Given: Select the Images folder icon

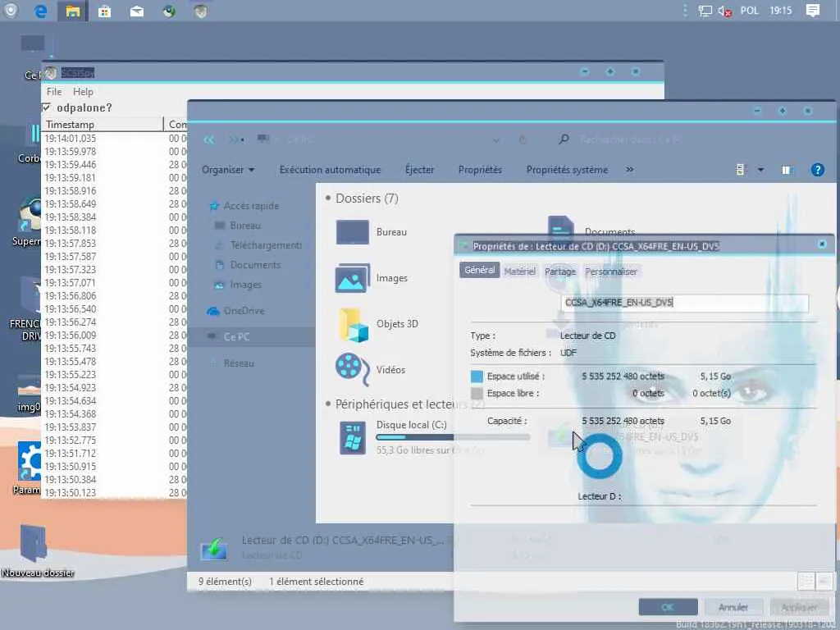Looking at the screenshot, I should tap(352, 278).
